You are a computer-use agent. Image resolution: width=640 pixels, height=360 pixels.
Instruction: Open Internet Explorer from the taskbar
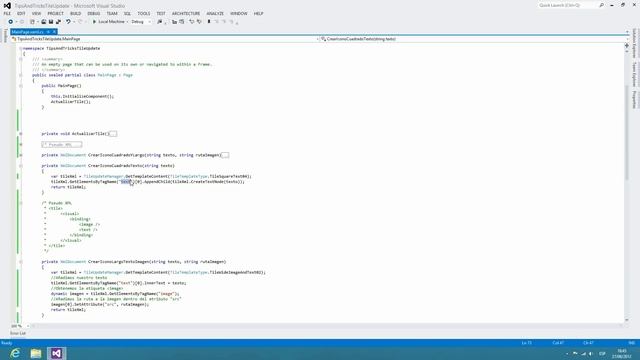(15, 353)
